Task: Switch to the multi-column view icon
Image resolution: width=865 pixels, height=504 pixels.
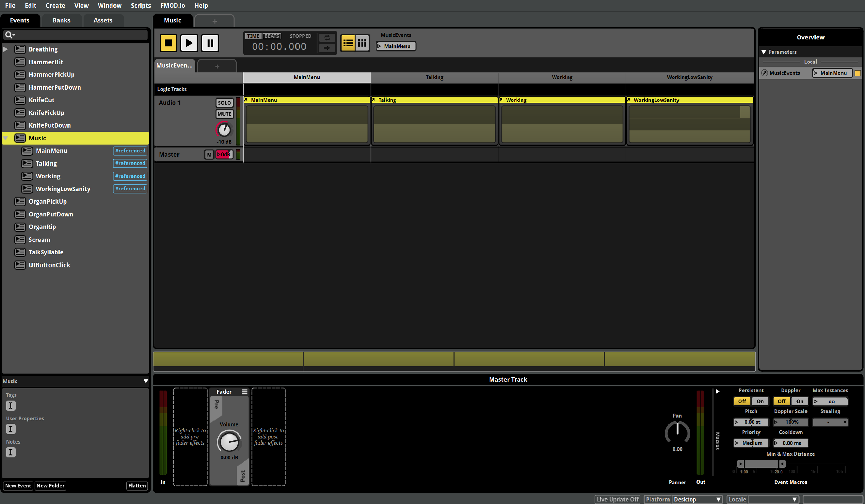Action: tap(362, 43)
